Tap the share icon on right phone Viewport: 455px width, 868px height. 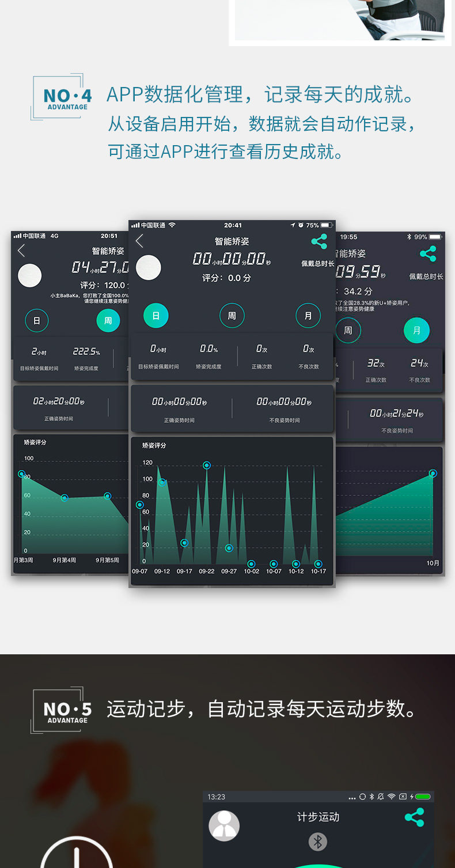pos(428,253)
